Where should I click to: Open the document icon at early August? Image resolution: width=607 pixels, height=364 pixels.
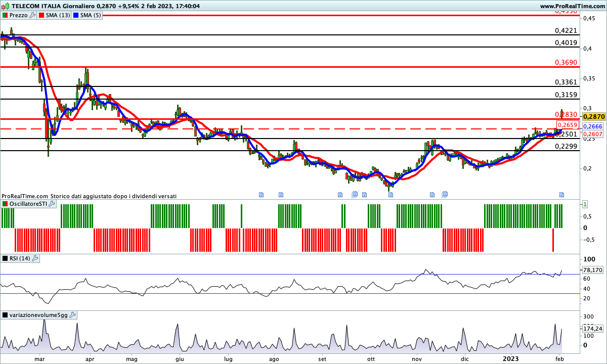pos(281,194)
